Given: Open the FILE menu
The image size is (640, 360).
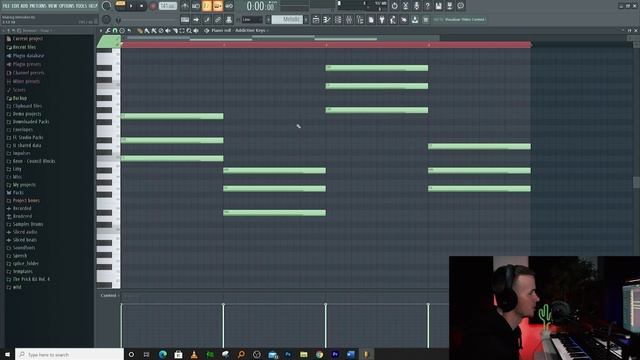Looking at the screenshot, I should [6, 6].
